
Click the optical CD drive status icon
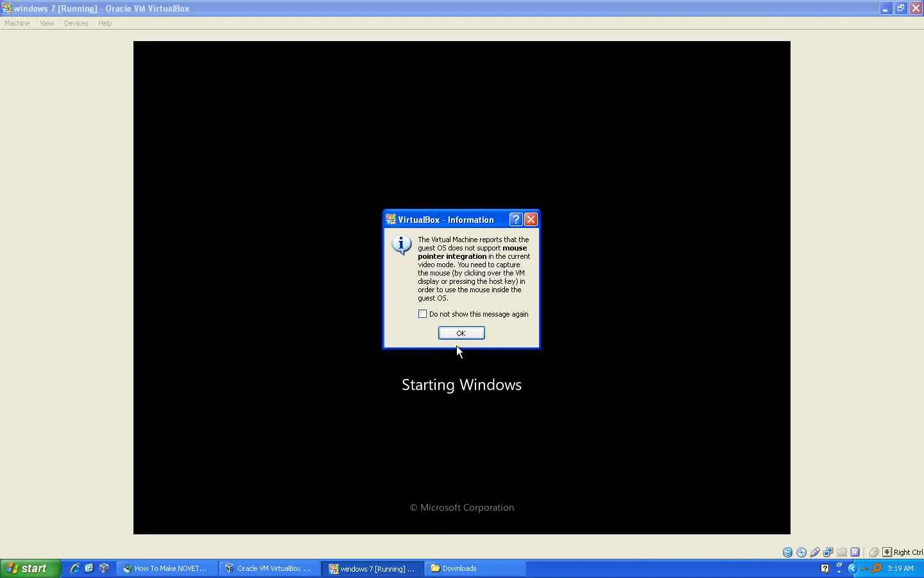tap(801, 552)
